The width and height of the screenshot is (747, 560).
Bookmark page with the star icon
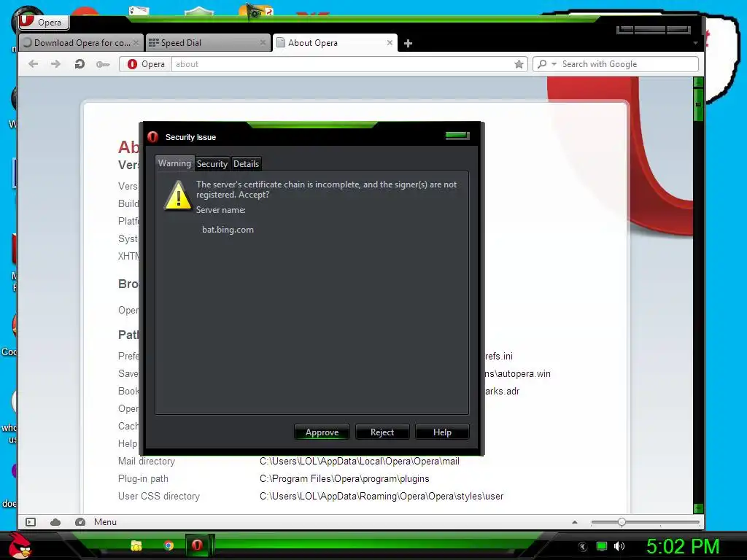coord(519,64)
